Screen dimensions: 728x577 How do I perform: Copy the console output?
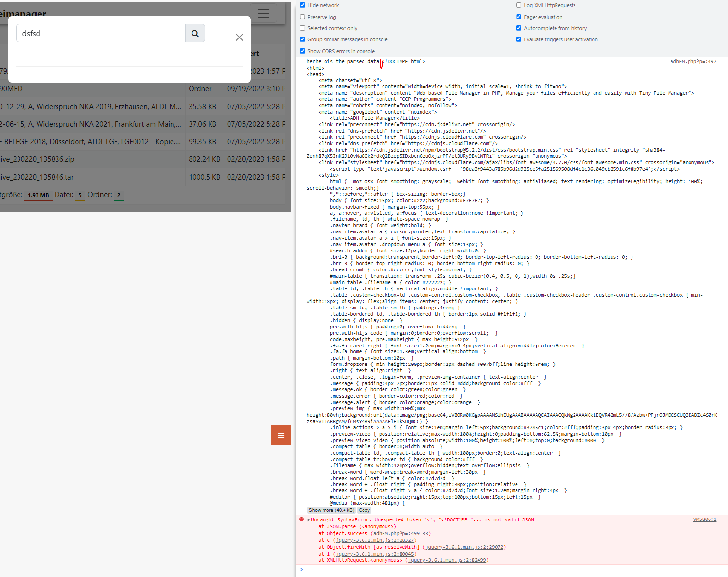coord(364,510)
